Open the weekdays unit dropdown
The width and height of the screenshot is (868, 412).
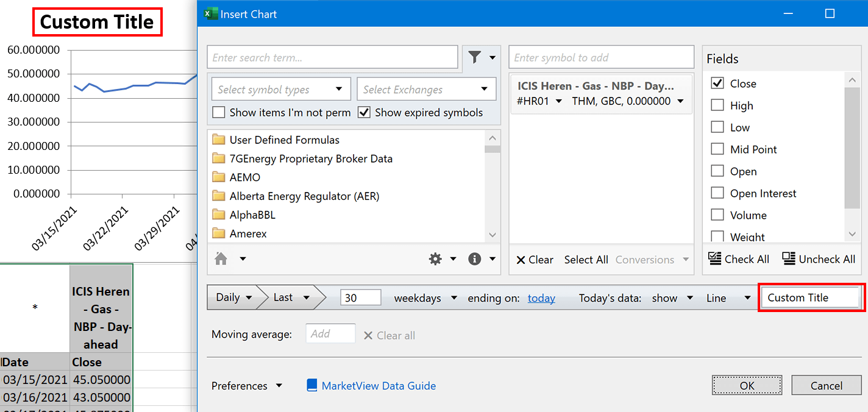pyautogui.click(x=425, y=298)
